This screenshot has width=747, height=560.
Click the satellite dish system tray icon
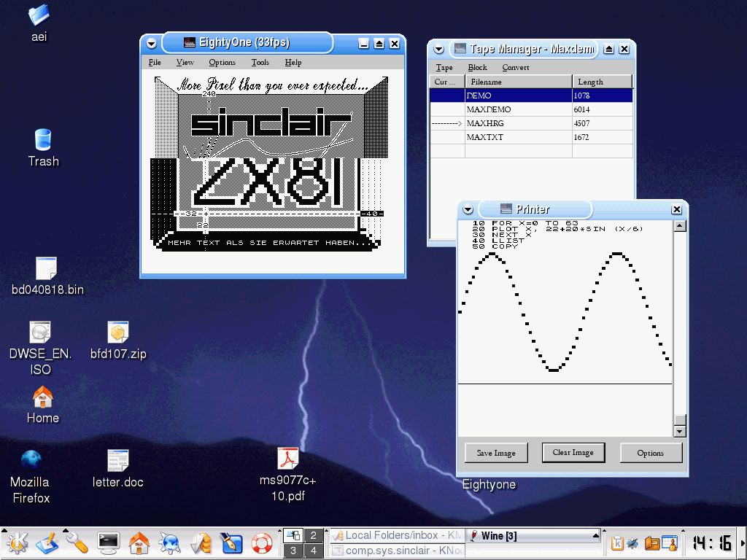[632, 542]
